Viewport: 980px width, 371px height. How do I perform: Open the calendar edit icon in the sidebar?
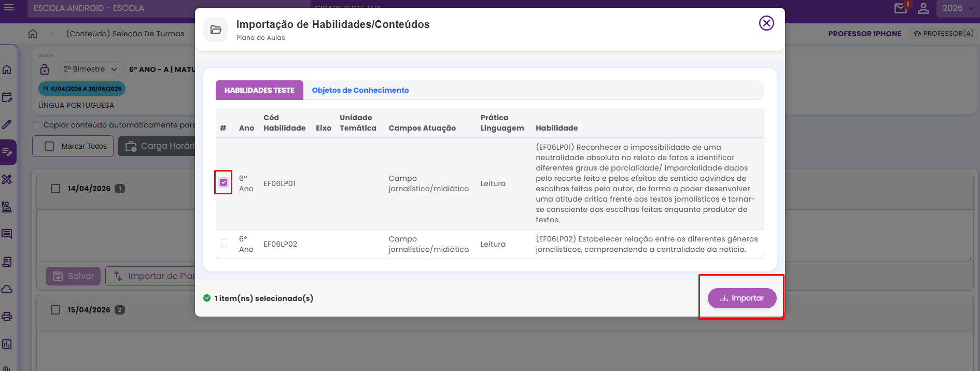[x=7, y=97]
